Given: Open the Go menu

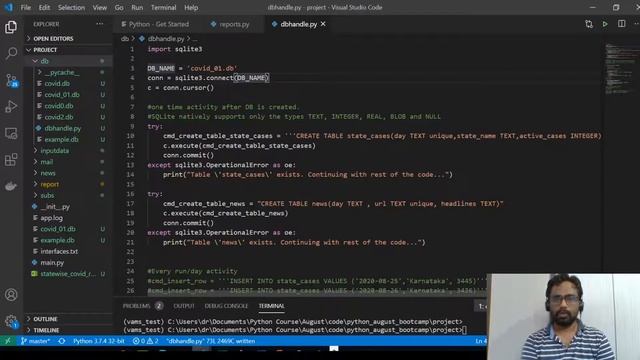Looking at the screenshot, I should [119, 7].
